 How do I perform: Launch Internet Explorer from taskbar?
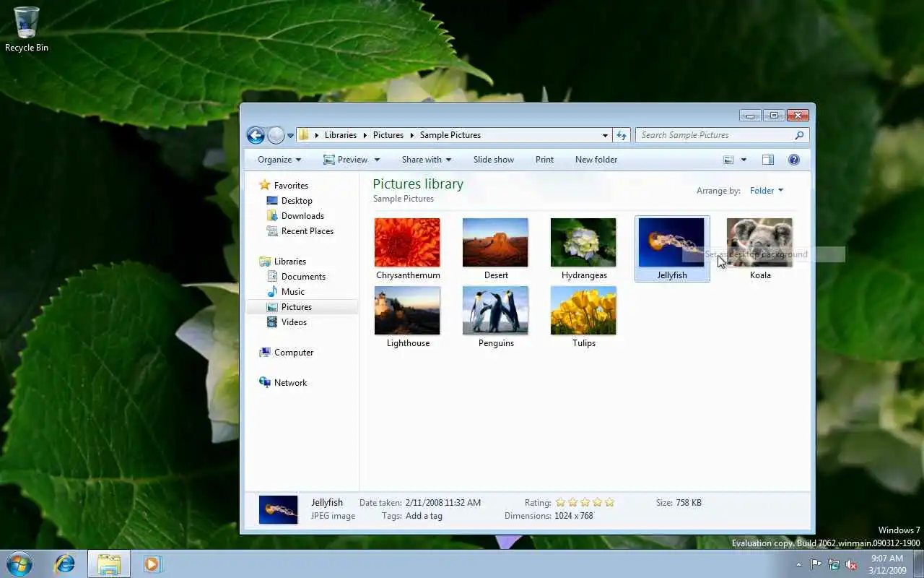click(65, 564)
